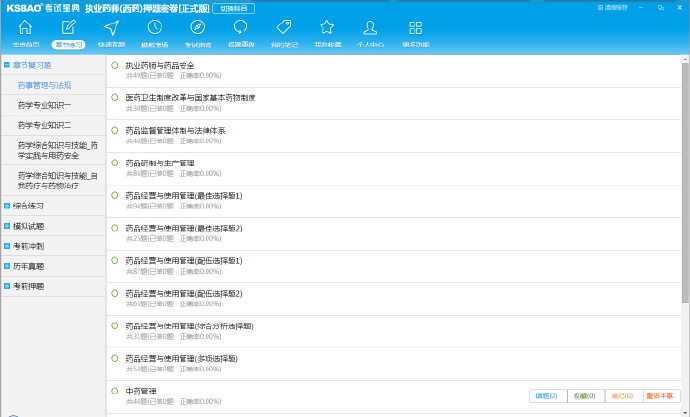Click the KSBAO 考试宝典 logo
690x417 pixels.
click(x=43, y=8)
